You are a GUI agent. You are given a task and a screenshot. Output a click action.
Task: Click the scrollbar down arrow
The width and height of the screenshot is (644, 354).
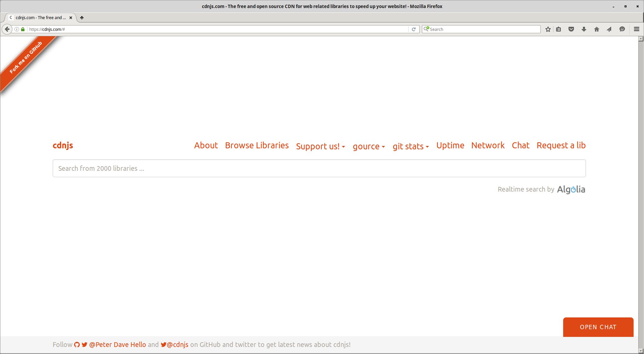coord(641,351)
